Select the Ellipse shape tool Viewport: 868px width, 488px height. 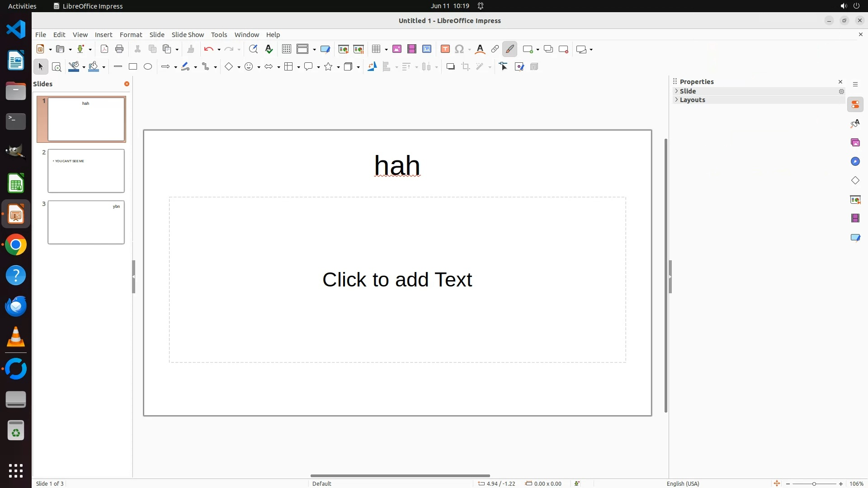pyautogui.click(x=148, y=67)
